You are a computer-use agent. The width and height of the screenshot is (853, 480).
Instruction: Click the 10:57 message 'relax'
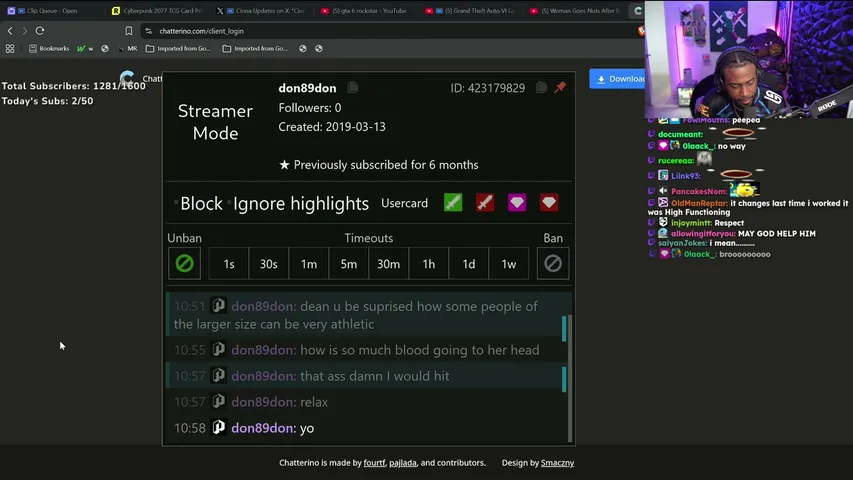click(314, 402)
